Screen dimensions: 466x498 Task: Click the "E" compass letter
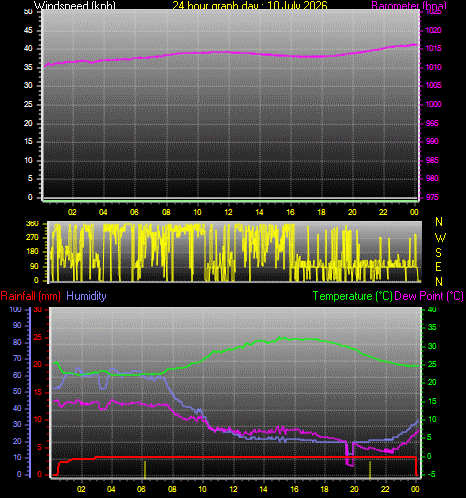[x=439, y=267]
